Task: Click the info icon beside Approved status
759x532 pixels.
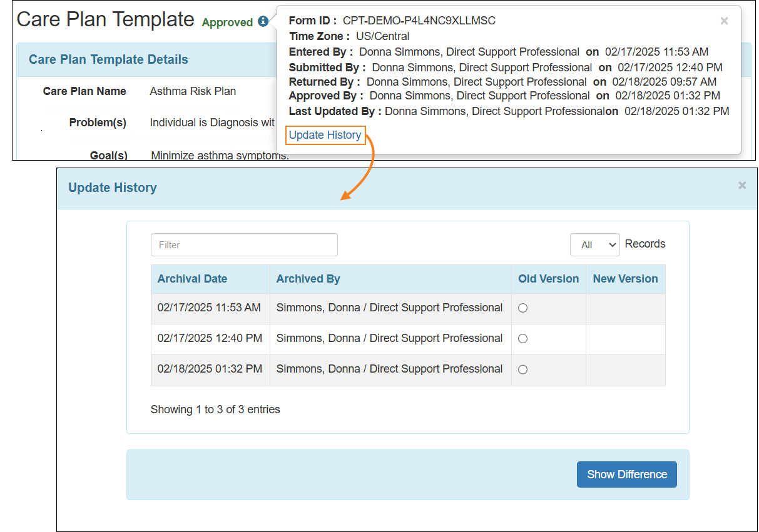Action: tap(263, 22)
